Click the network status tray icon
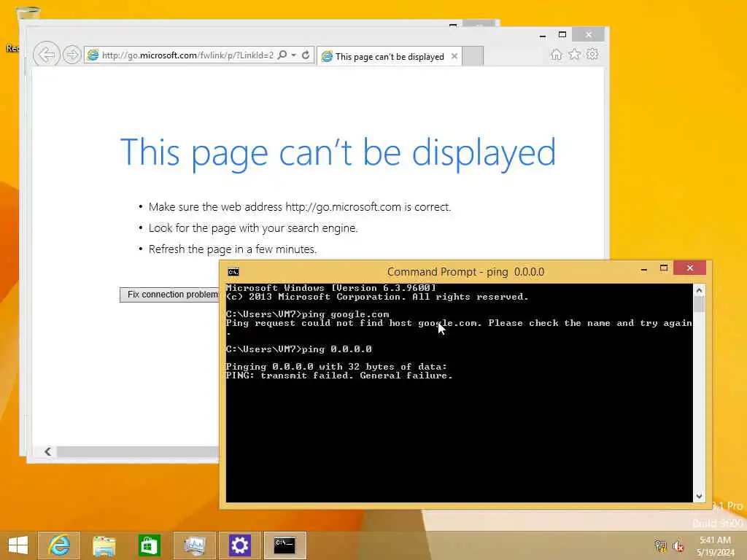 (660, 546)
